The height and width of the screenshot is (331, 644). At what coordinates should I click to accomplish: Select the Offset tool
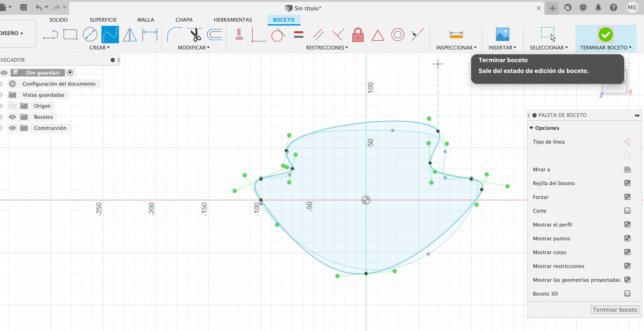215,35
